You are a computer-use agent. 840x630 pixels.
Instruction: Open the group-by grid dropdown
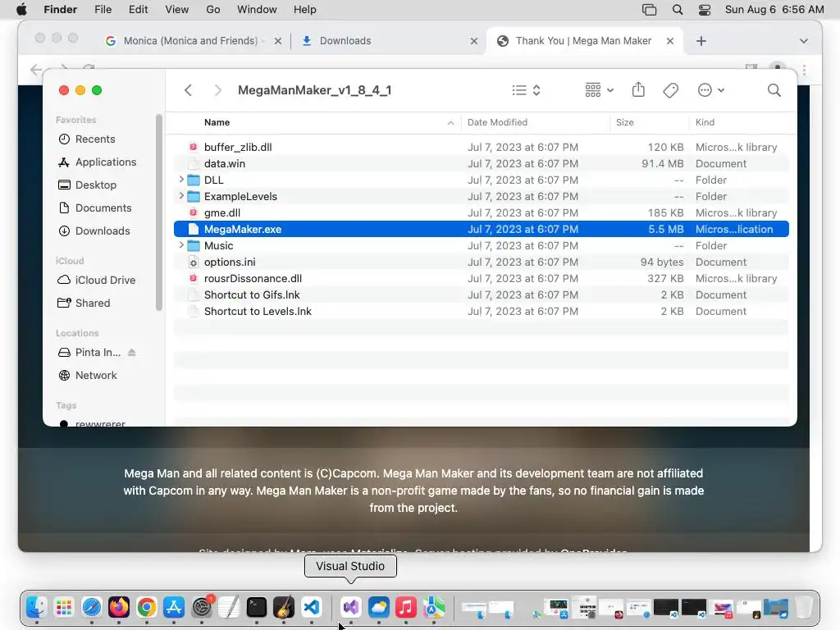[x=600, y=90]
